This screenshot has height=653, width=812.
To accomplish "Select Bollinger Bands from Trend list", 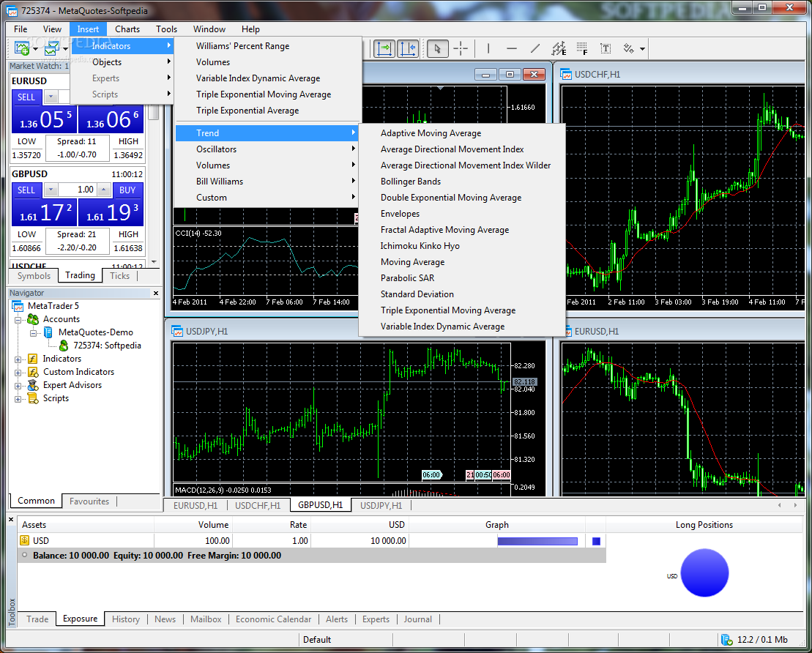I will coord(462,182).
